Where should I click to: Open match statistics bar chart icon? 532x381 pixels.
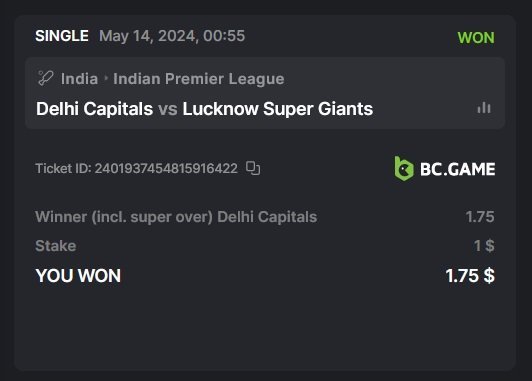pos(484,108)
